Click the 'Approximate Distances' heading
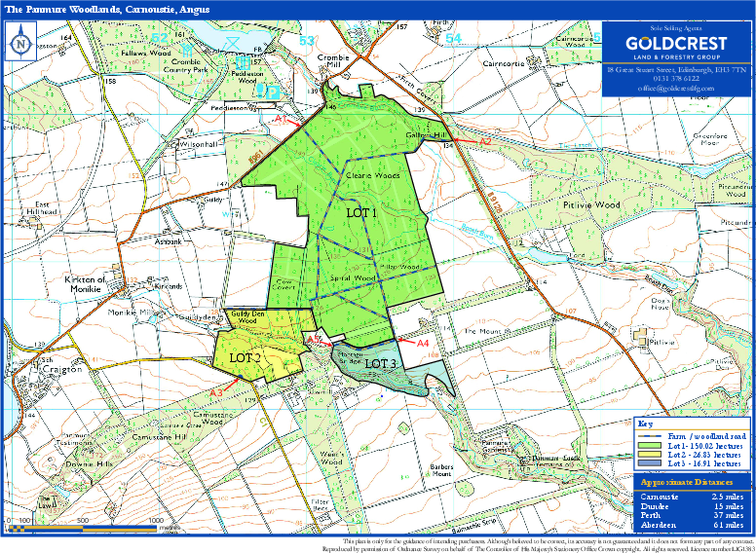This screenshot has height=553, width=756. 688,482
